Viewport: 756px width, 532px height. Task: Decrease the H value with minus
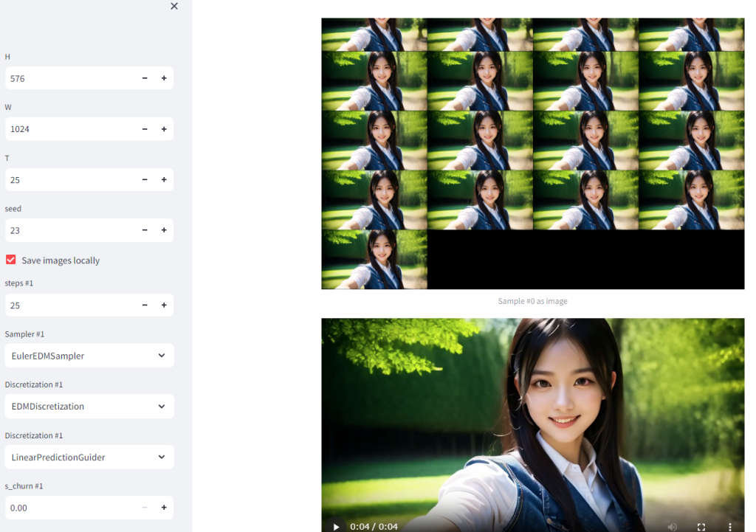[145, 78]
